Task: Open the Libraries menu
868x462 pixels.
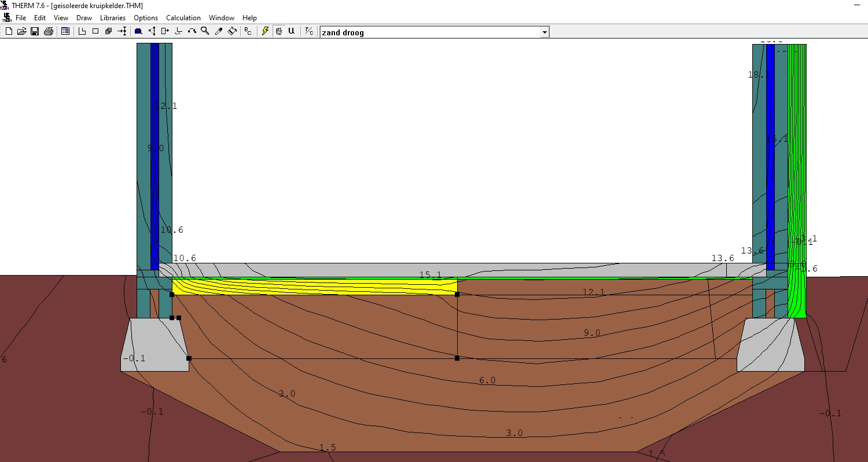Action: pos(112,18)
